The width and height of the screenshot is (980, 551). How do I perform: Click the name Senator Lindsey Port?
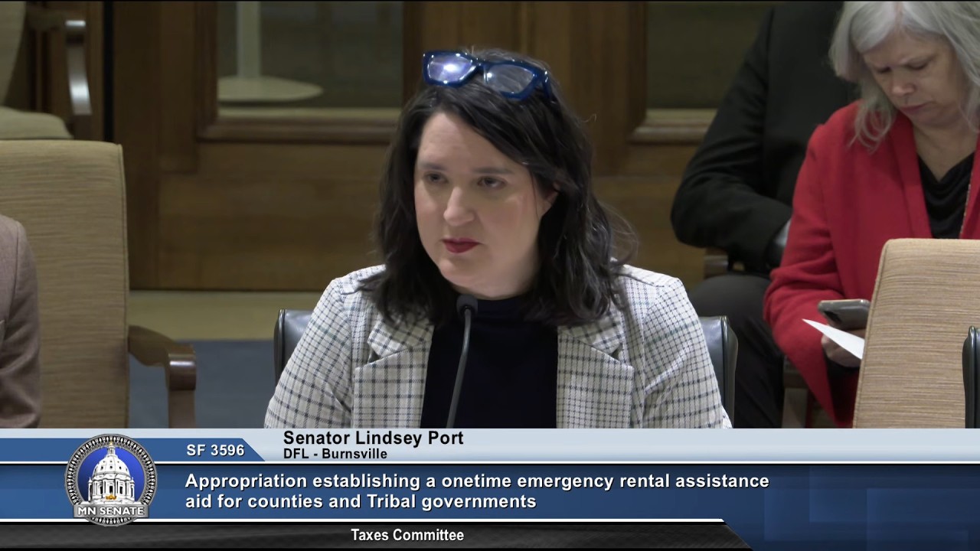pos(373,438)
